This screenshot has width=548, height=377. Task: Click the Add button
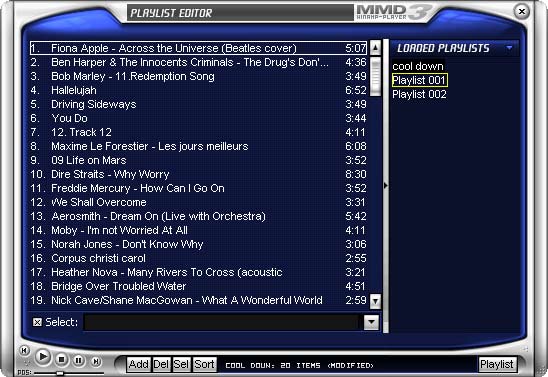[139, 364]
